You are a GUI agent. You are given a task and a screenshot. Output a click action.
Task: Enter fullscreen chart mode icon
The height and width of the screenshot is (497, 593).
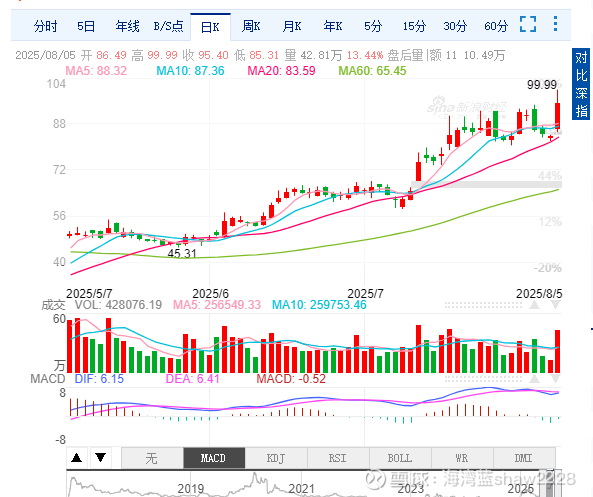click(528, 24)
